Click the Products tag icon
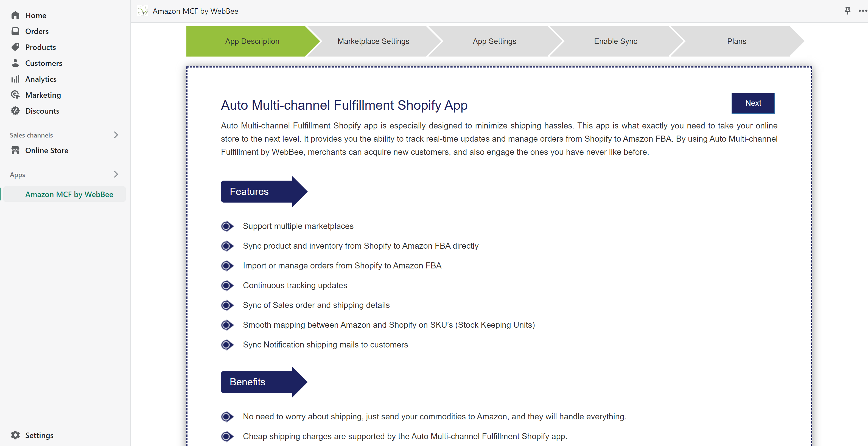Viewport: 868px width, 446px height. click(15, 47)
